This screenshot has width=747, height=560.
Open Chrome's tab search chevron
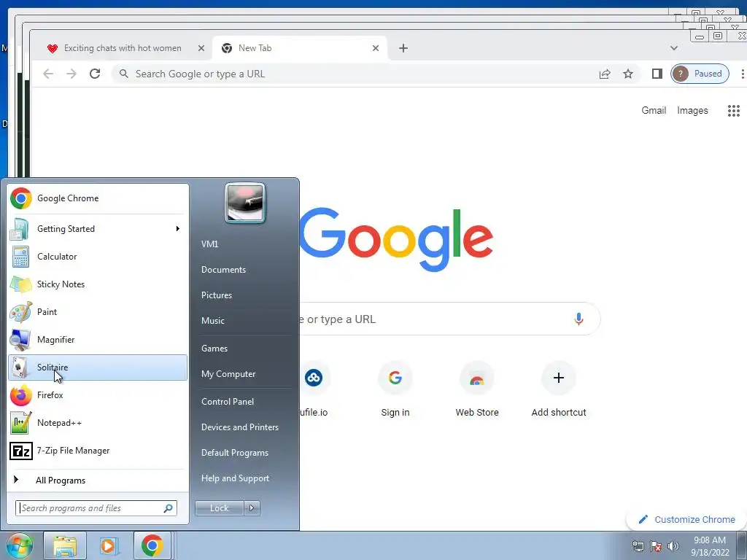(x=673, y=48)
